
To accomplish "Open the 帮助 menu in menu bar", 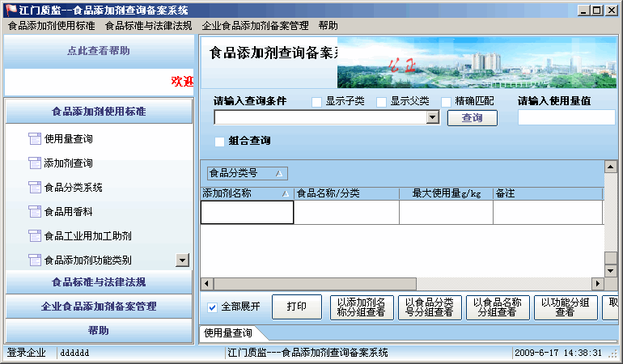I will 328,26.
